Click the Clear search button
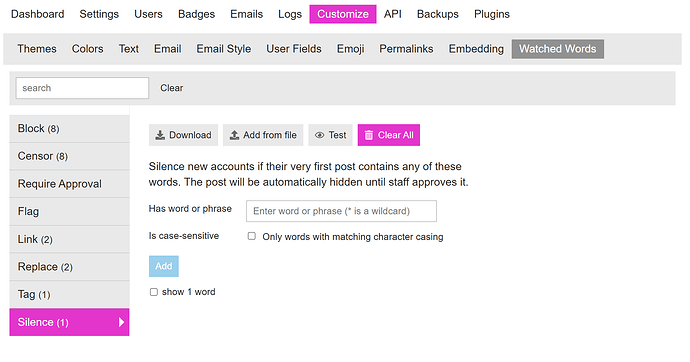The height and width of the screenshot is (362, 690). (172, 88)
